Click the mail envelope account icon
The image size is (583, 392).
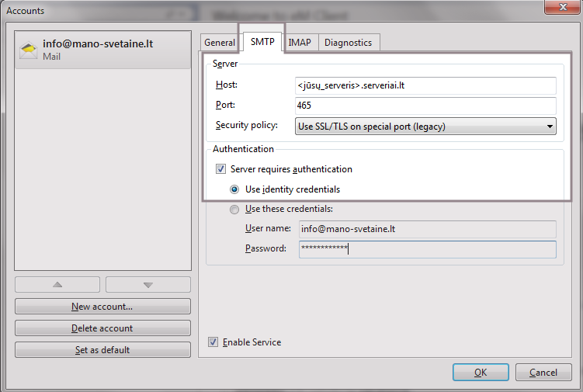tap(29, 51)
